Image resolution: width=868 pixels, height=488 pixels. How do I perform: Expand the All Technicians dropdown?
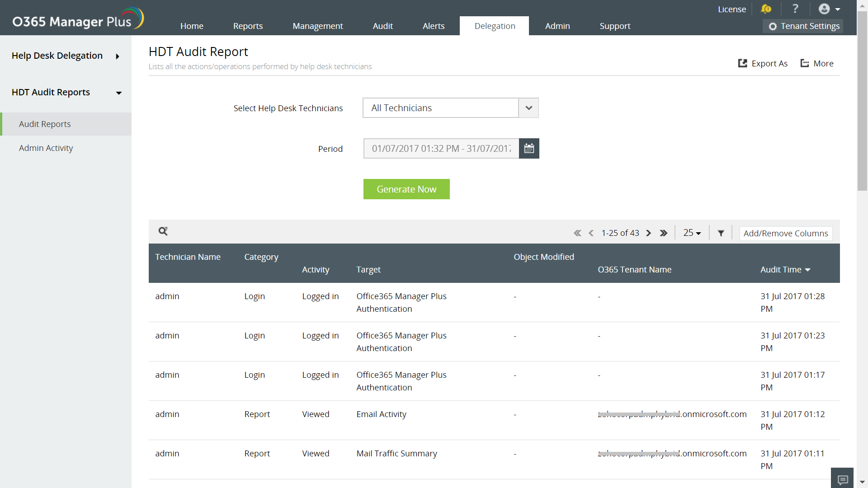[528, 108]
